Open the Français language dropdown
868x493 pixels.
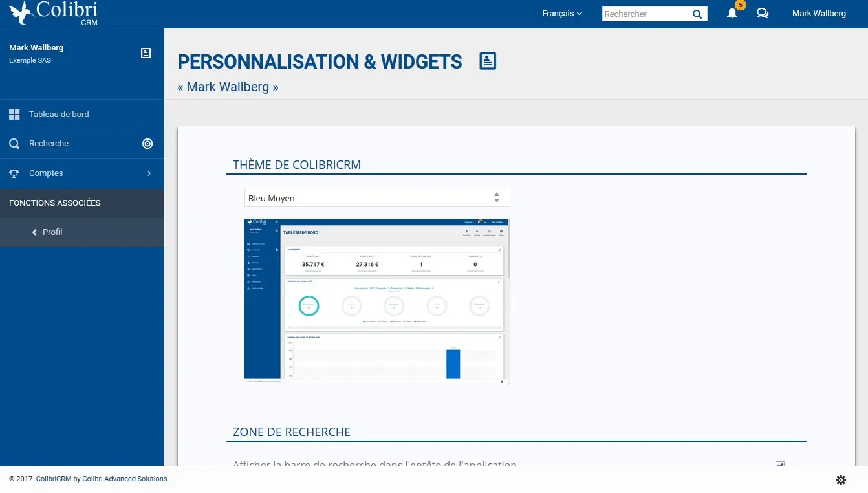pyautogui.click(x=562, y=14)
